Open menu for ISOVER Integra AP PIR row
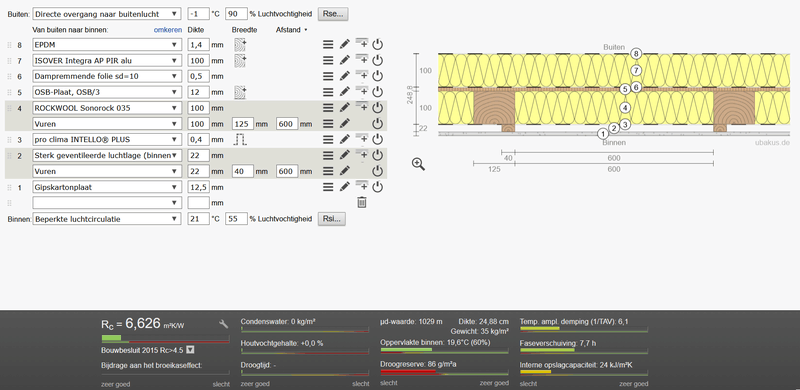This screenshot has height=390, width=800. [328, 60]
